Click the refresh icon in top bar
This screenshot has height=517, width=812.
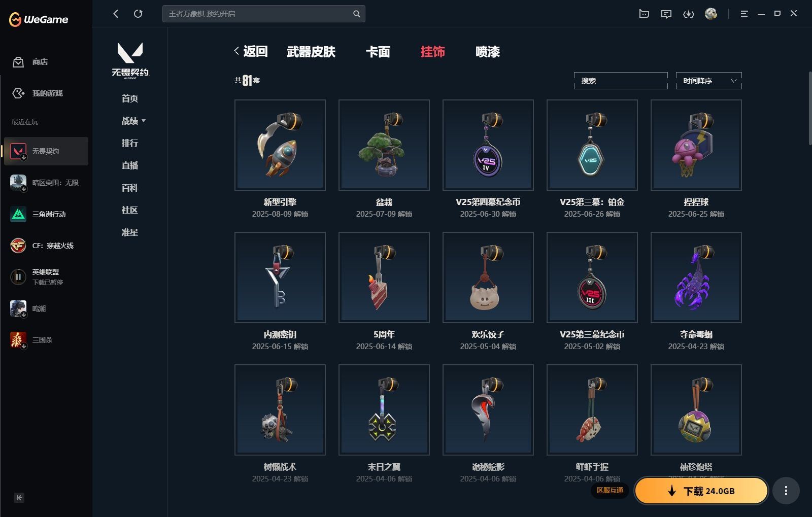point(138,14)
